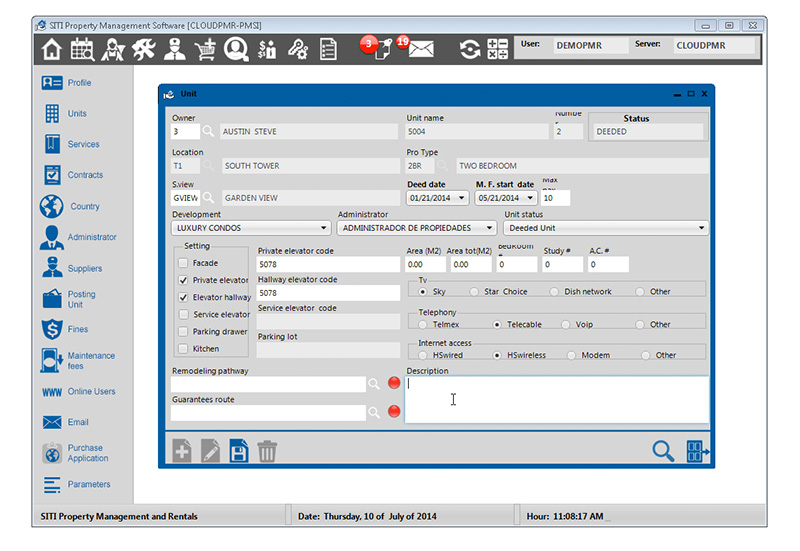Click inside the Description text area
Viewport: 800px width, 551px height.
pyautogui.click(x=557, y=399)
